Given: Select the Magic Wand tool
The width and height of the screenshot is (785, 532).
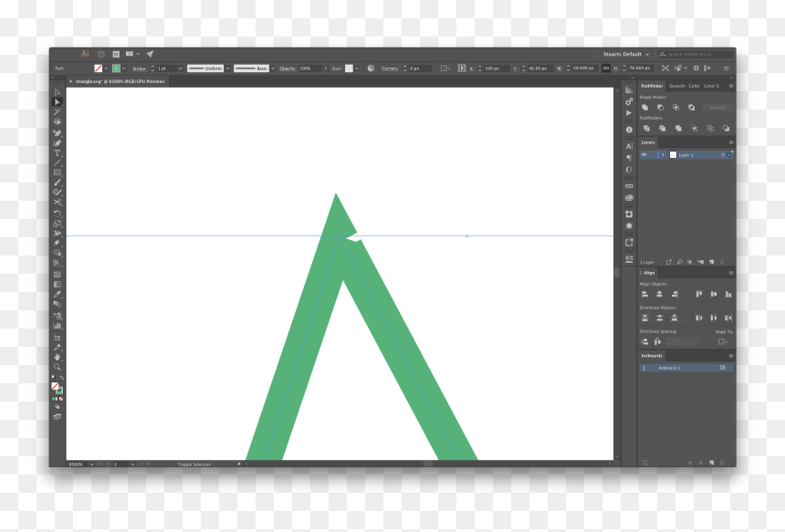Looking at the screenshot, I should 58,111.
